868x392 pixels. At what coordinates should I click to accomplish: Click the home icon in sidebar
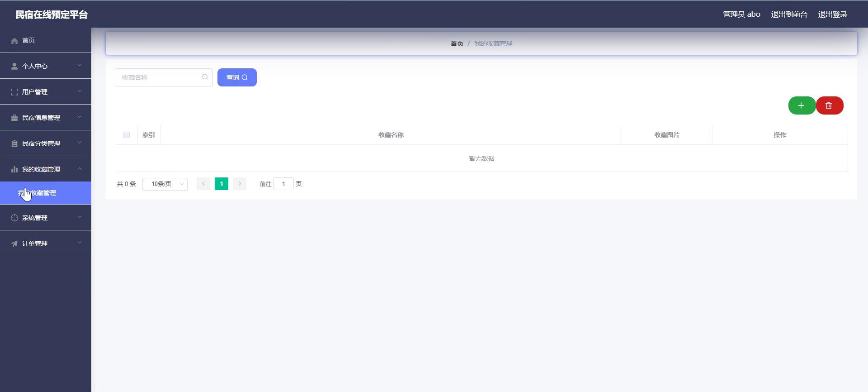click(x=14, y=41)
